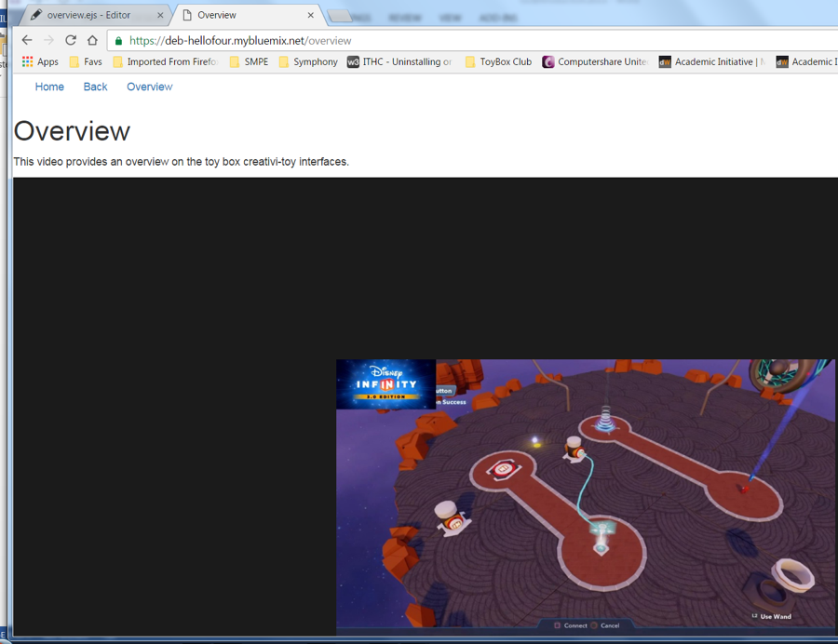The width and height of the screenshot is (838, 644).
Task: Open the ITHC - Uninstalling bookmark
Action: (x=399, y=61)
